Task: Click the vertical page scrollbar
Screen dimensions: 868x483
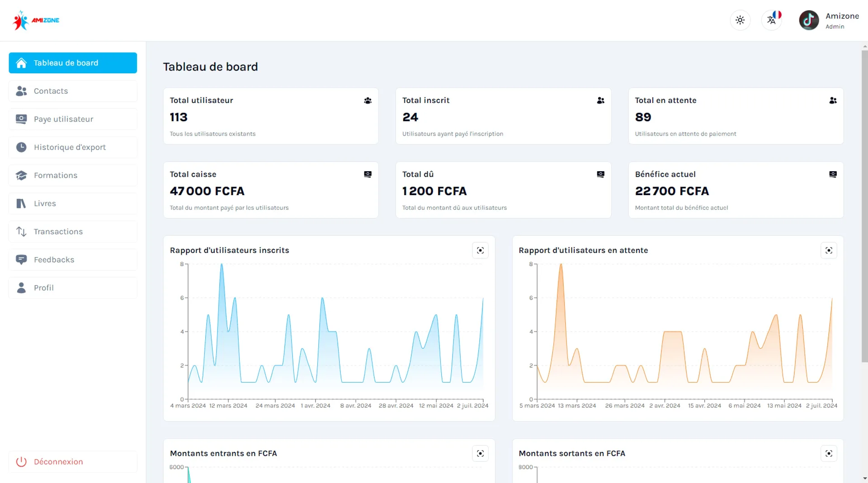Action: point(864,206)
